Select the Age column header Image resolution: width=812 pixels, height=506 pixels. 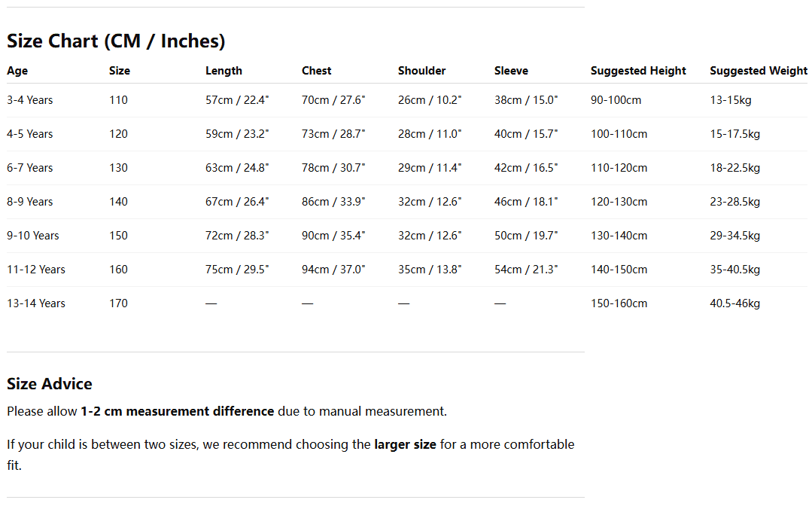click(x=17, y=71)
